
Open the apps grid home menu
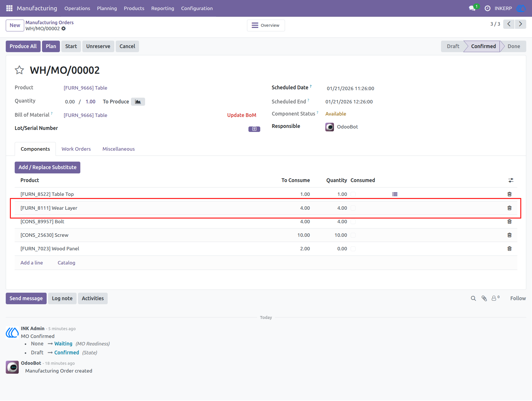[9, 8]
